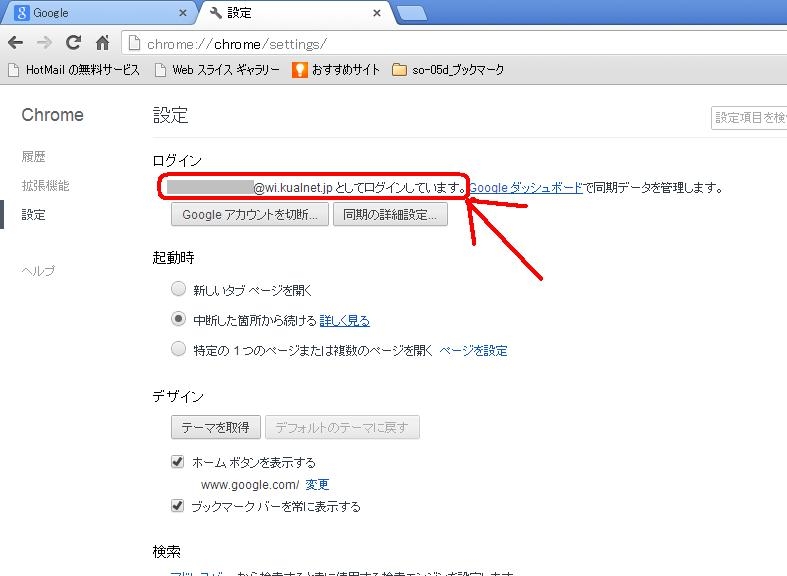
Task: Open 拡張機能 in the Chrome sidebar
Action: (x=45, y=186)
